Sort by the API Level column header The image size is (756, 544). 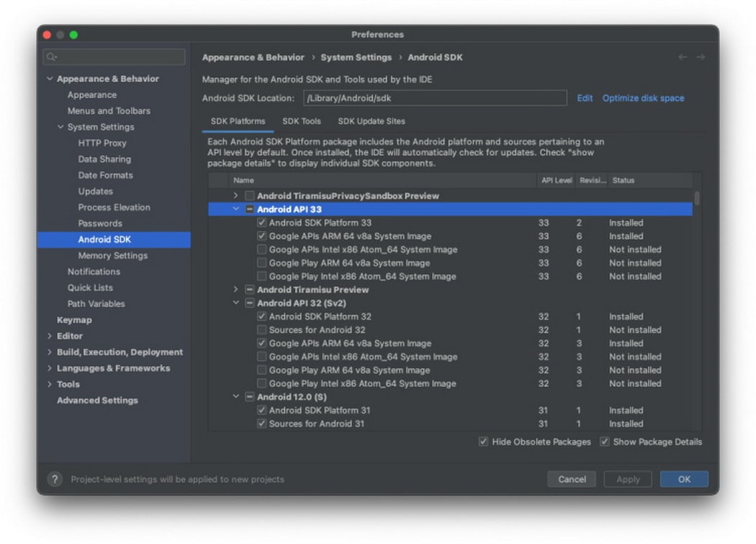pyautogui.click(x=556, y=180)
